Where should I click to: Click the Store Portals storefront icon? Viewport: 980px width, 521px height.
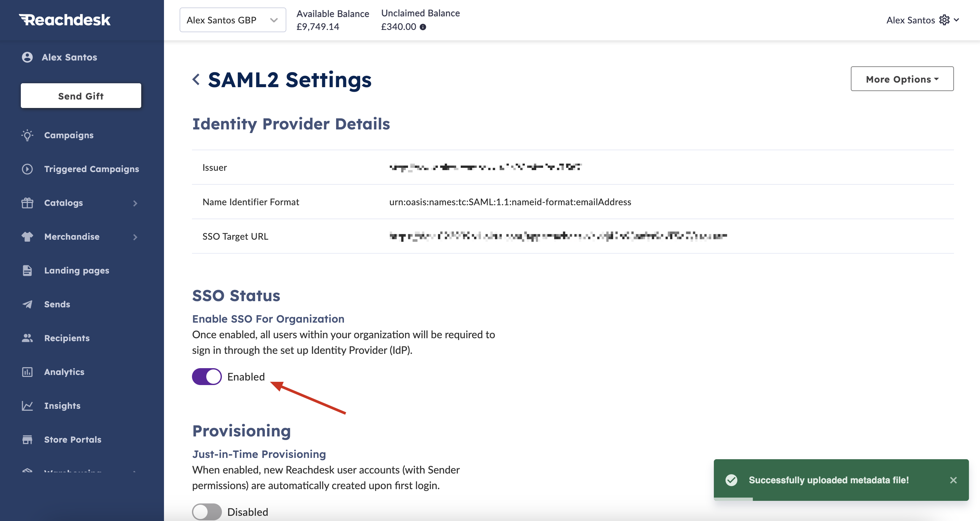[27, 440]
